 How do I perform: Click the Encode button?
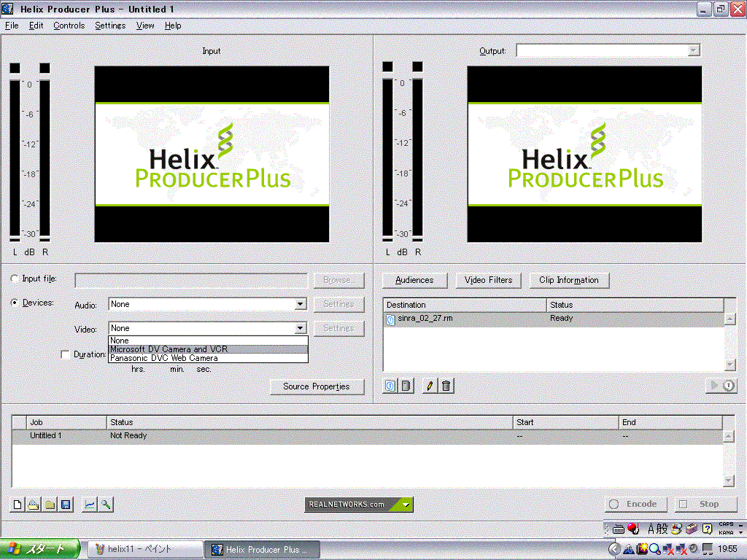coord(635,504)
